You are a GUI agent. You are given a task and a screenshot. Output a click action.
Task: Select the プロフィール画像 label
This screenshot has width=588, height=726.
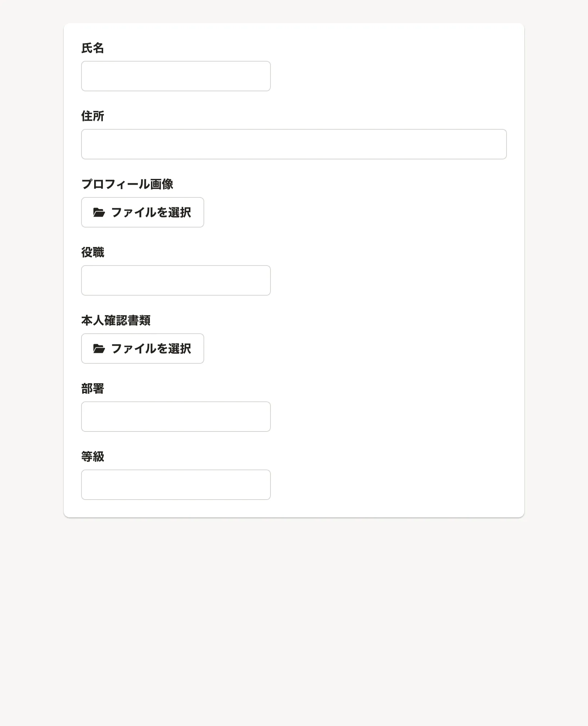(127, 184)
